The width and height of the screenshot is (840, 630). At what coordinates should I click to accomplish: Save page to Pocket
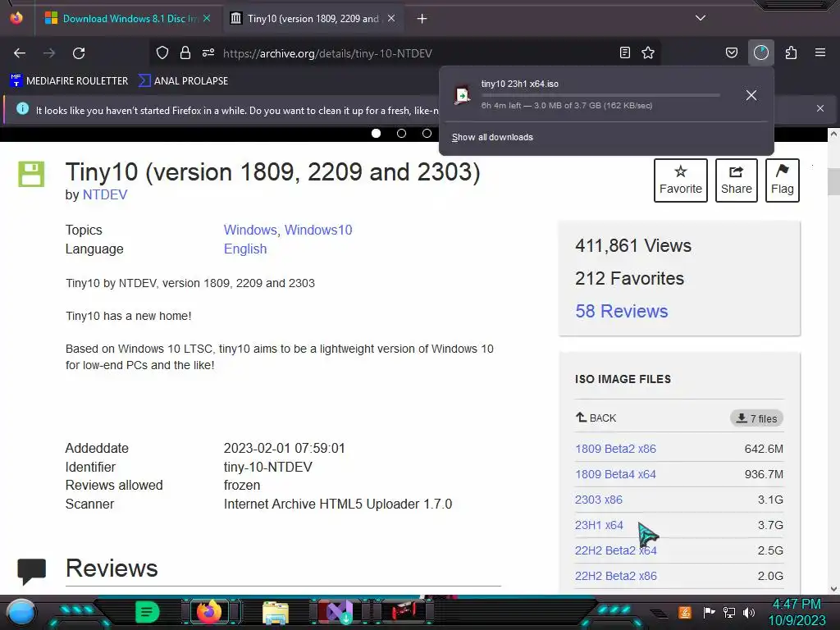pos(731,52)
